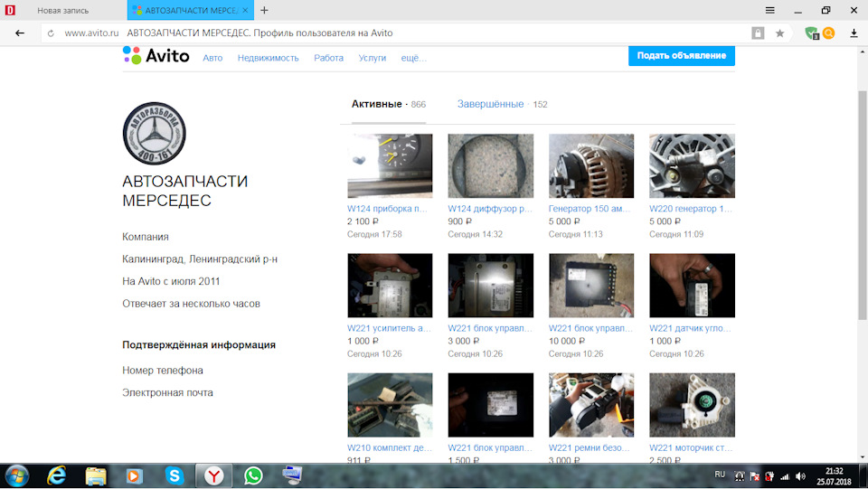The image size is (868, 489).
Task: Open the W220 генератор listing link
Action: click(x=690, y=209)
